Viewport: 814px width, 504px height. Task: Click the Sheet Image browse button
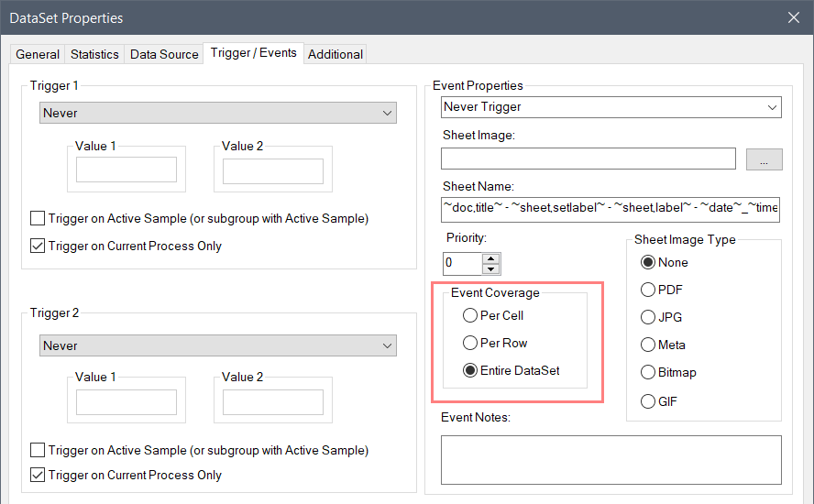[x=764, y=159]
